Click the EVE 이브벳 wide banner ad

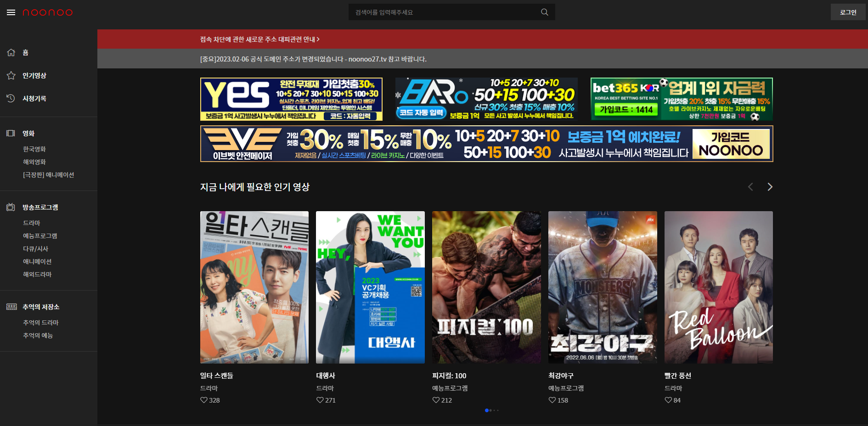pyautogui.click(x=487, y=144)
